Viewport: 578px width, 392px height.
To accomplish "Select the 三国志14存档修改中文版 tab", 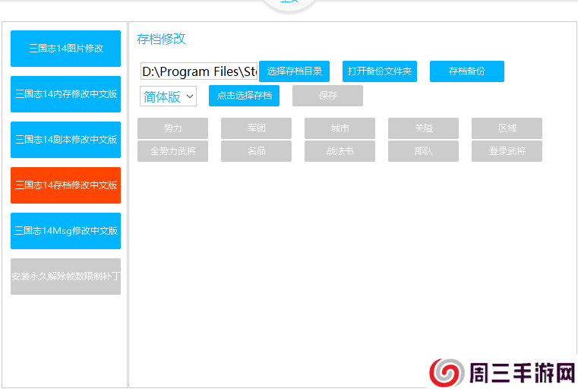I will pyautogui.click(x=65, y=185).
